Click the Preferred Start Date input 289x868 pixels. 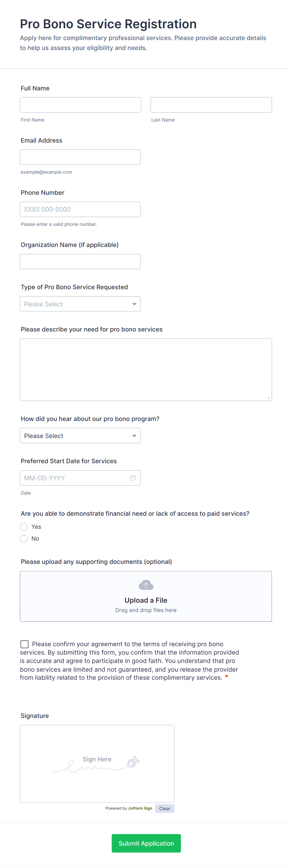pyautogui.click(x=74, y=478)
